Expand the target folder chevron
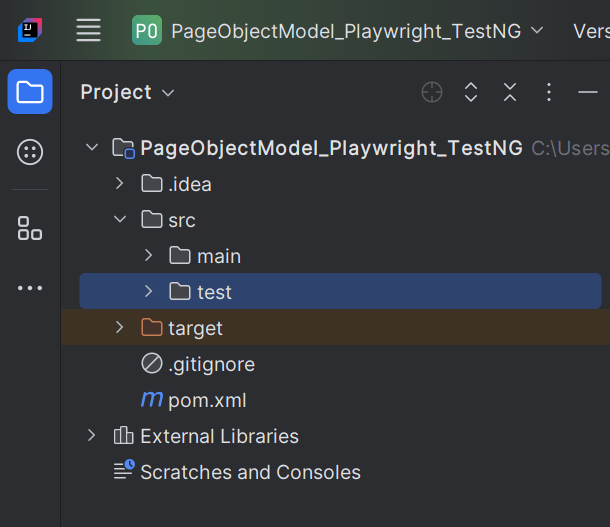This screenshot has height=527, width=610. (120, 328)
